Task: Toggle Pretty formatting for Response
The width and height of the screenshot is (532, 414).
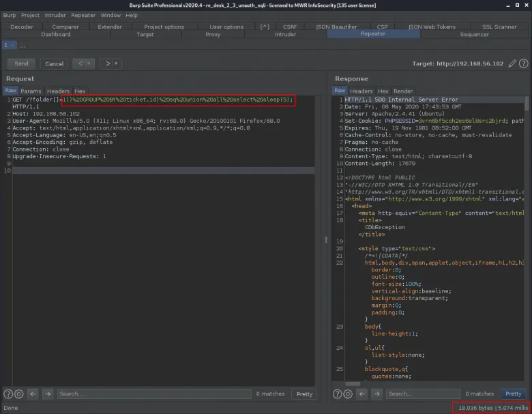Action: 514,394
